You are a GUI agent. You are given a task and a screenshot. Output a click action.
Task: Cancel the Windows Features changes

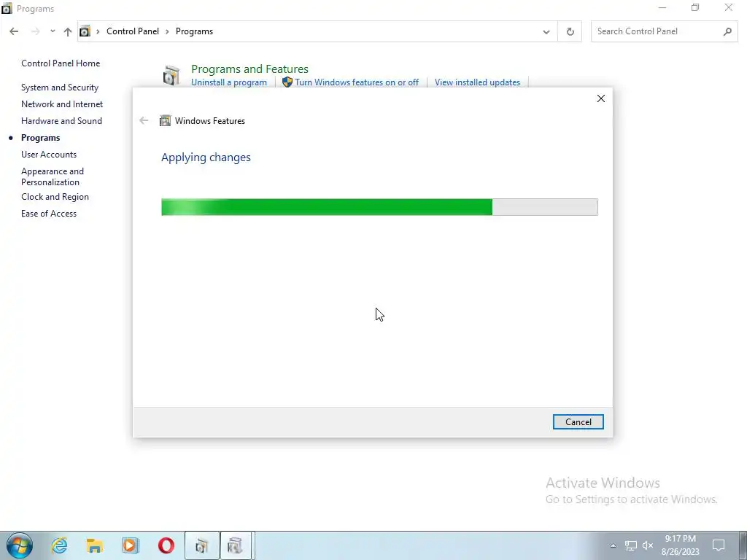(578, 422)
